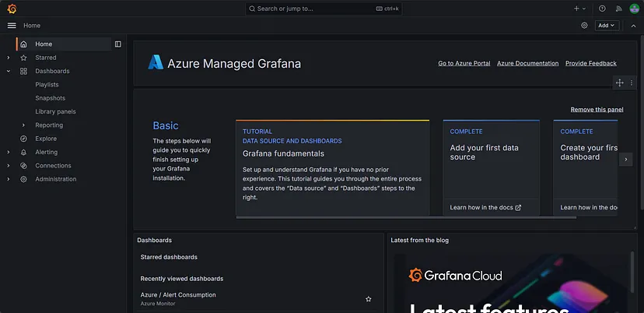Image resolution: width=644 pixels, height=313 pixels.
Task: Click Remove this panel link
Action: 597,110
